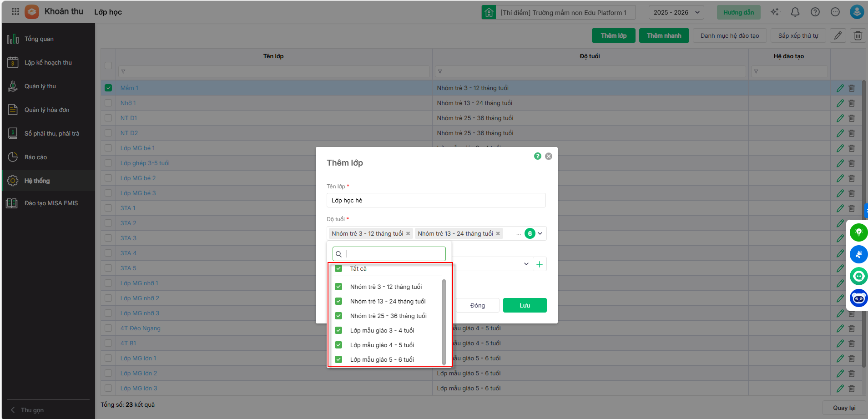Edit the Lớp MG lớn 3 row
Image resolution: width=868 pixels, height=419 pixels.
pyautogui.click(x=840, y=389)
